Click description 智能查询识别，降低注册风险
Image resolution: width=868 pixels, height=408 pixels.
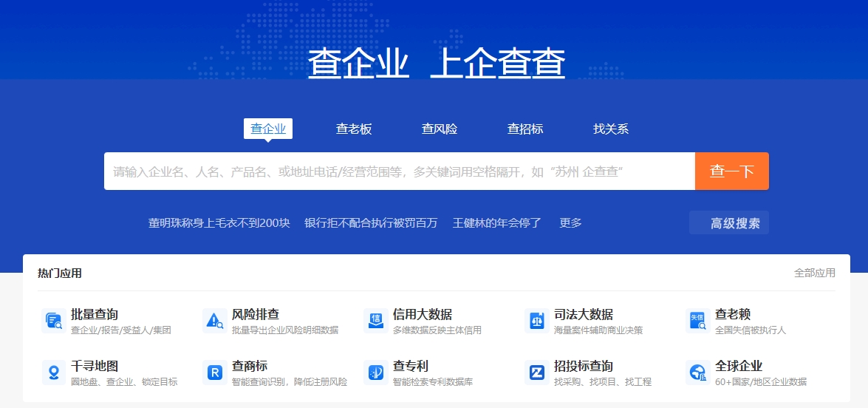pos(290,382)
